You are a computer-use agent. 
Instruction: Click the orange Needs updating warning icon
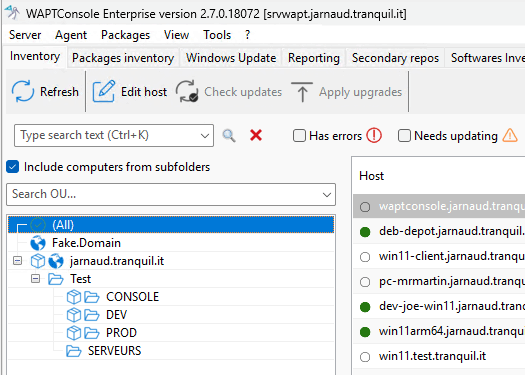coord(510,136)
